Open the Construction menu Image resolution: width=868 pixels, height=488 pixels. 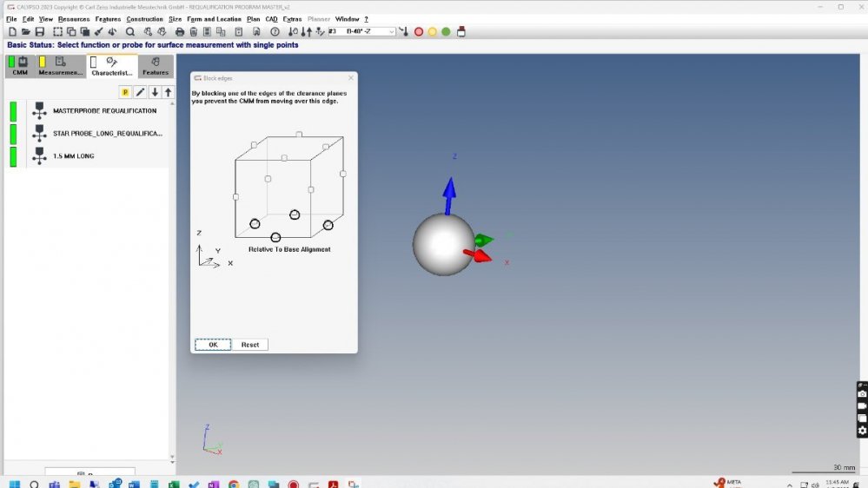(x=144, y=18)
